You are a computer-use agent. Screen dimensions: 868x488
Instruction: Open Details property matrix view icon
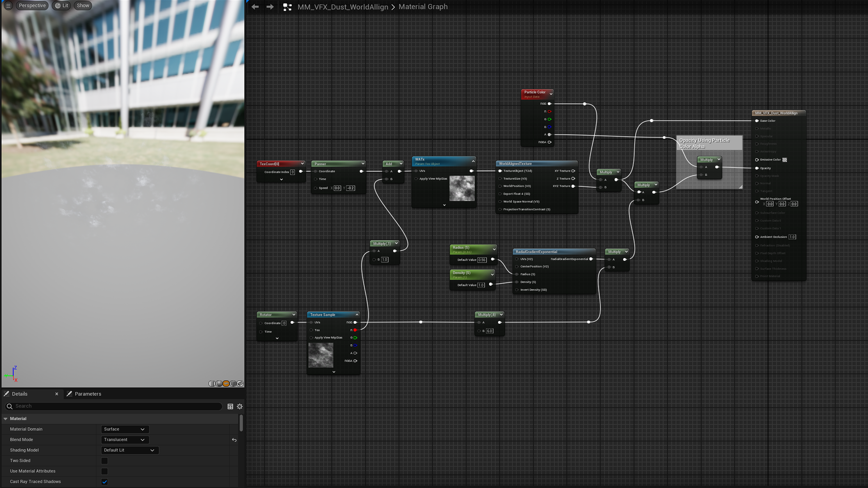(x=230, y=406)
